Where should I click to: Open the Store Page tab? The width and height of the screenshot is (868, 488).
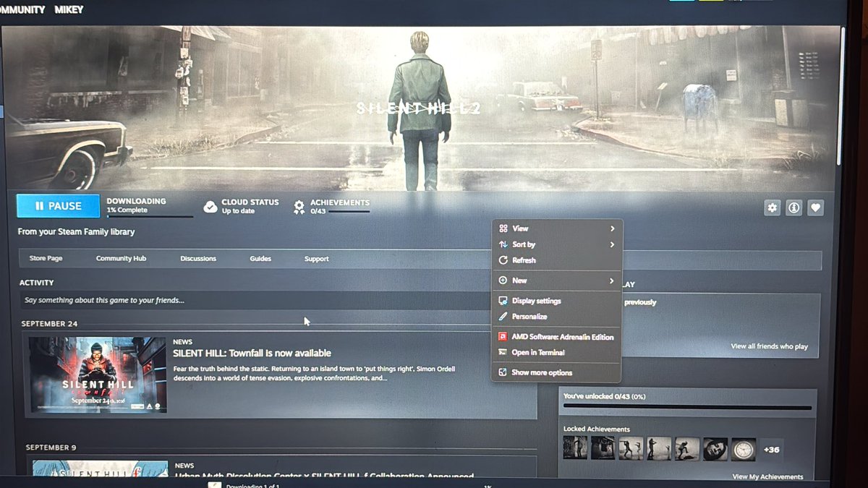click(46, 259)
